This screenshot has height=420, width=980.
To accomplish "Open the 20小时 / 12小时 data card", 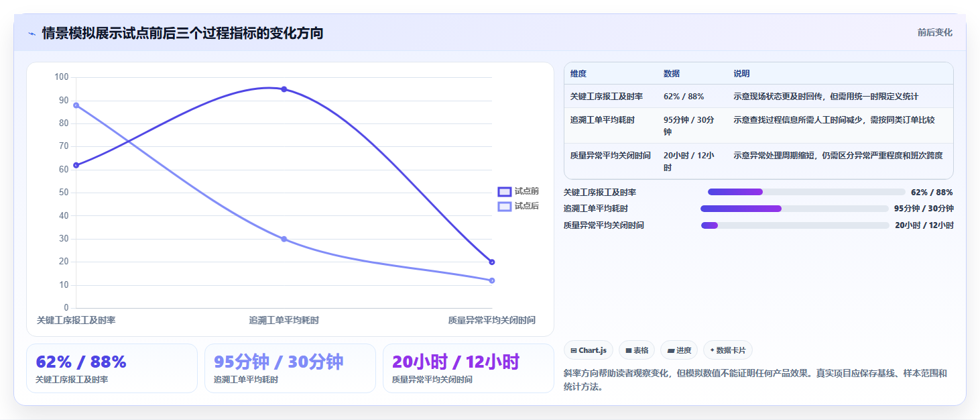I will point(469,368).
